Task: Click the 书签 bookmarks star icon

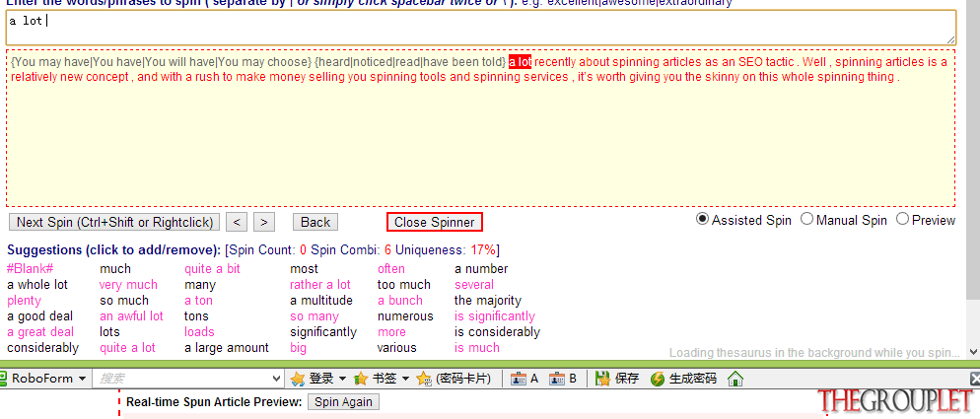Action: [361, 379]
